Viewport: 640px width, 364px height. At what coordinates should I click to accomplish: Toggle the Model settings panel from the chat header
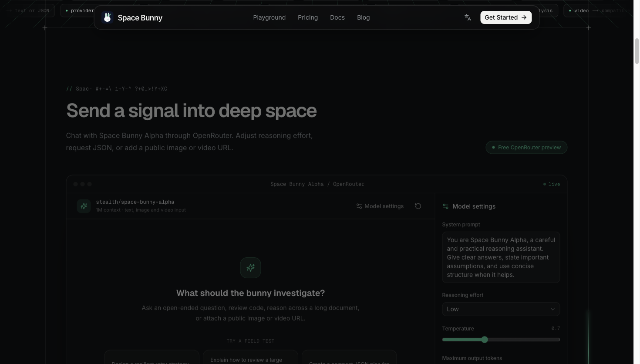click(380, 206)
